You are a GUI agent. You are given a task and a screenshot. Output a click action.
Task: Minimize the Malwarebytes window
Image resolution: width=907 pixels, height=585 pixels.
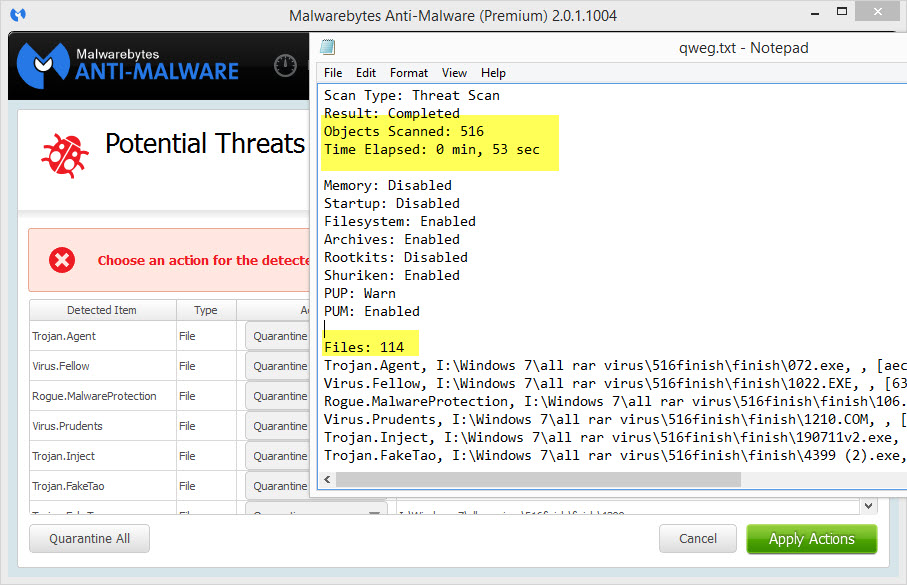(815, 13)
